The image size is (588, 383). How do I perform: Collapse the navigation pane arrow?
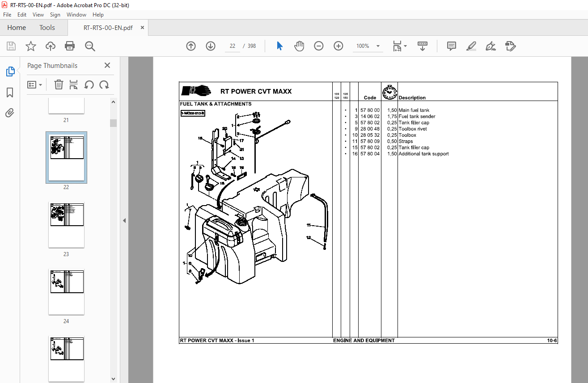coord(124,220)
